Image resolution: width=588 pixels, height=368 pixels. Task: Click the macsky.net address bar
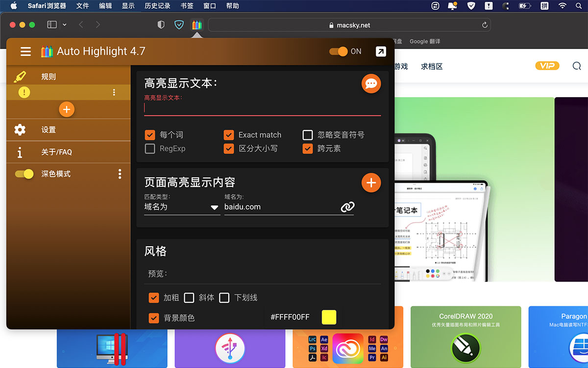[349, 25]
